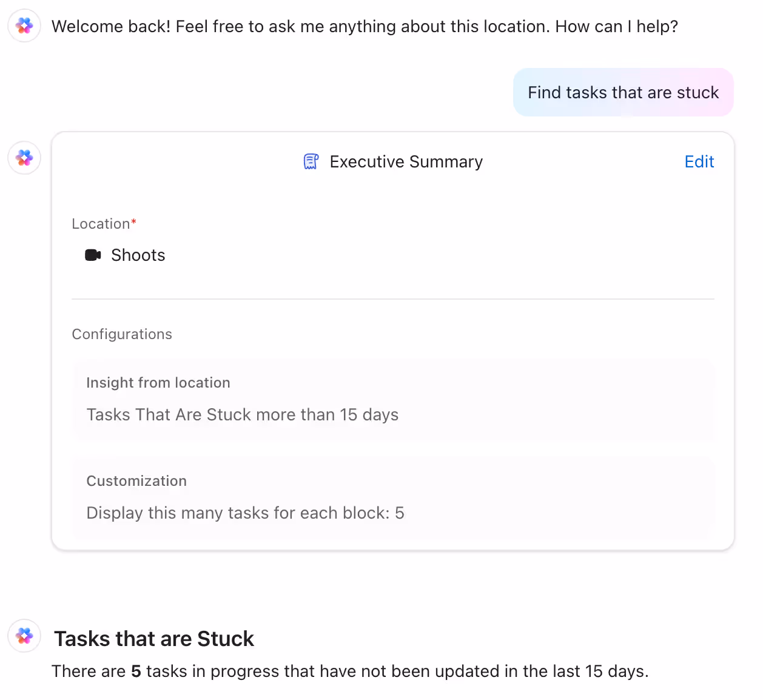The image size is (763, 700).
Task: Select the Shoots location name
Action: 138,255
